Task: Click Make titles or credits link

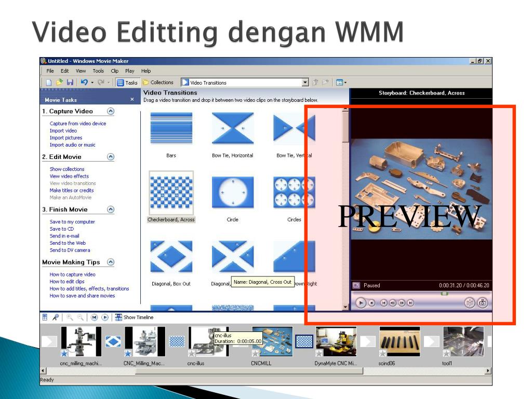Action: coord(72,190)
